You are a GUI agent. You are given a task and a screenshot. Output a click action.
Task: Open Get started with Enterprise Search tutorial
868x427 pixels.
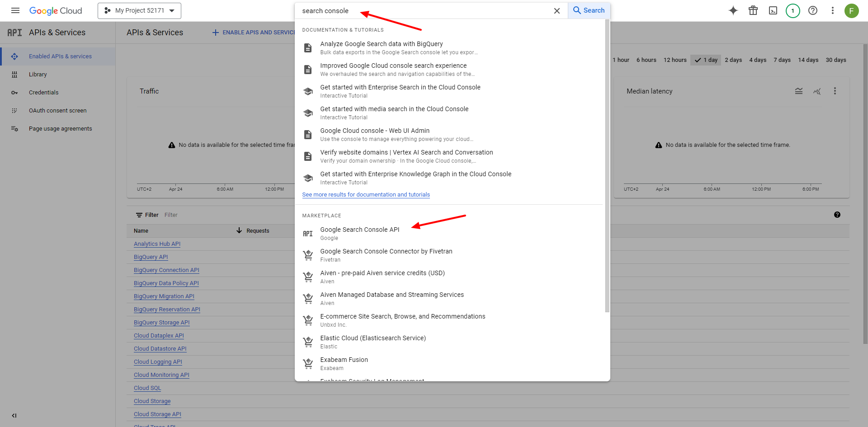tap(450, 91)
